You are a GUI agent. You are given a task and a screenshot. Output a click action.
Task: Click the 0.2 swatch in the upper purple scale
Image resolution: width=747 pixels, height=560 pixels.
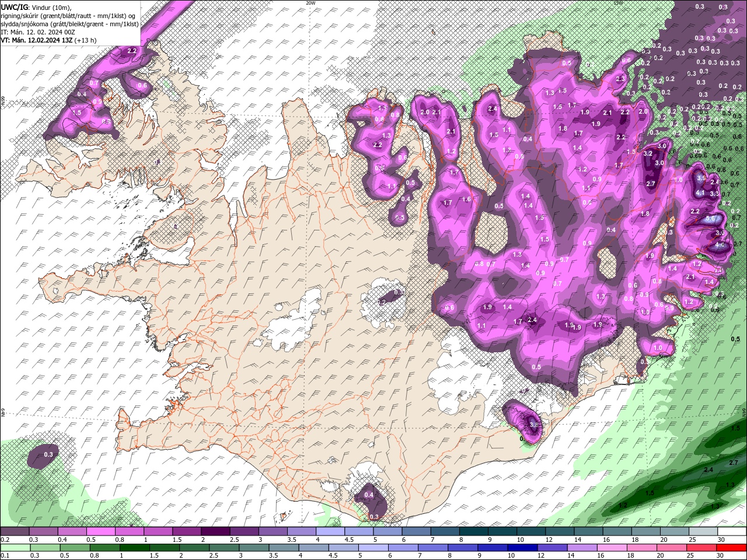coord(15,531)
